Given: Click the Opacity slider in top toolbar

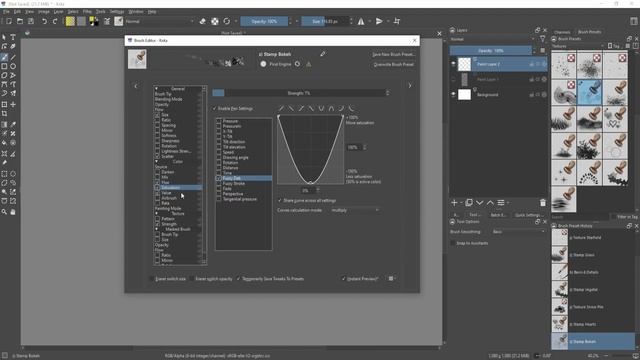Looking at the screenshot, I should tap(264, 21).
